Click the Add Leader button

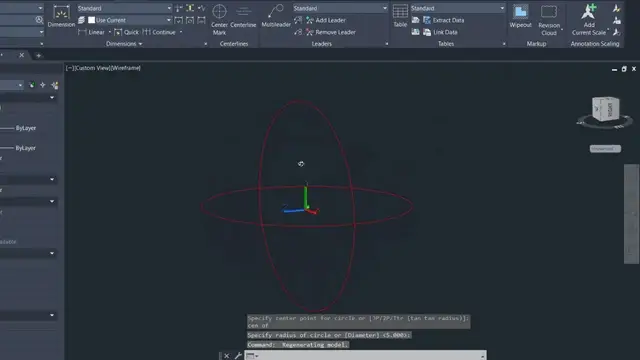[x=326, y=20]
